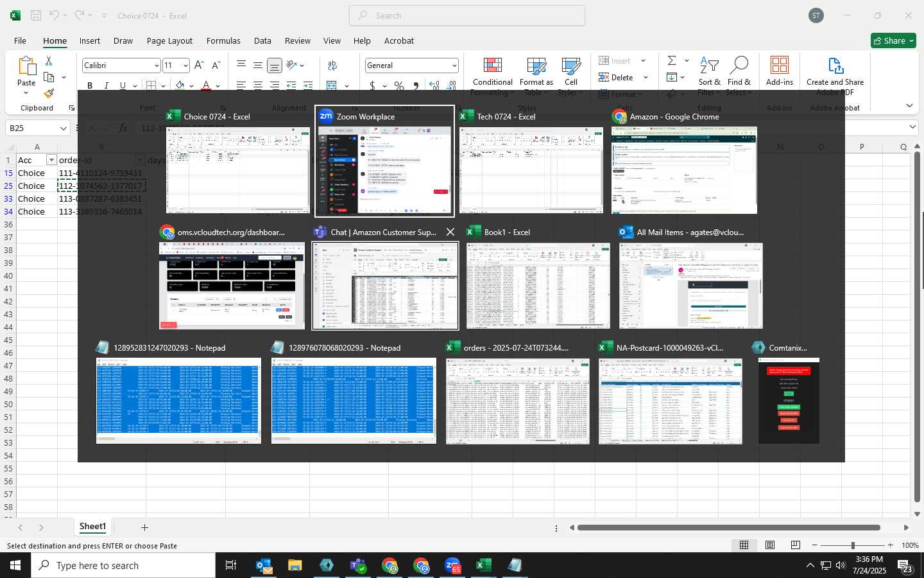The width and height of the screenshot is (924, 578).
Task: Open Zoom icon in the taskbar
Action: (452, 566)
